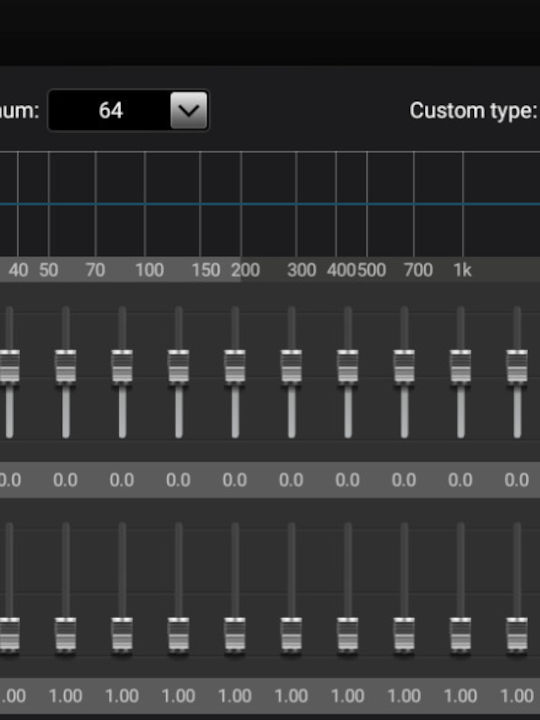Image resolution: width=540 pixels, height=720 pixels.
Task: Click the 64 value in the combo box
Action: (111, 111)
